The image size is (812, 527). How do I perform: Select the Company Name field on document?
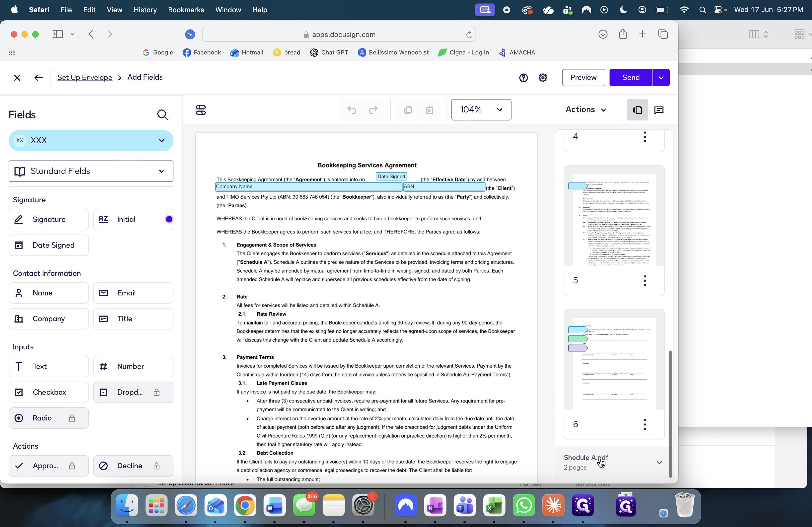309,186
